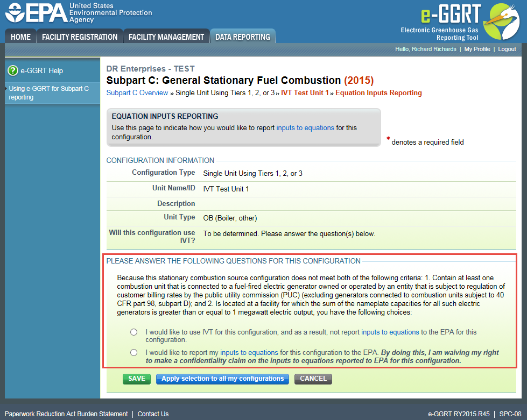This screenshot has height=420, width=527.
Task: Open the FACILITY REGISTRATION tab
Action: 80,37
